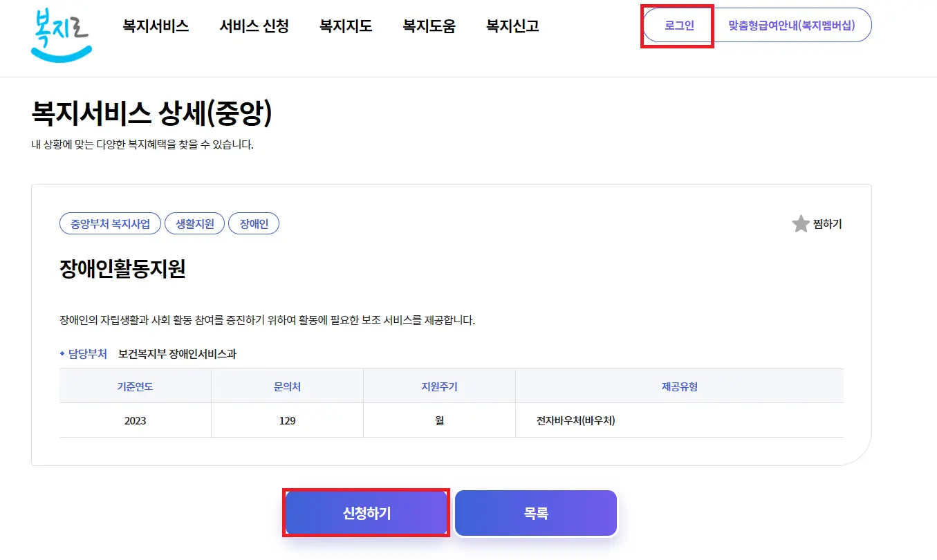Open the 복지서비스 menu
This screenshot has width=937, height=560.
click(x=156, y=26)
